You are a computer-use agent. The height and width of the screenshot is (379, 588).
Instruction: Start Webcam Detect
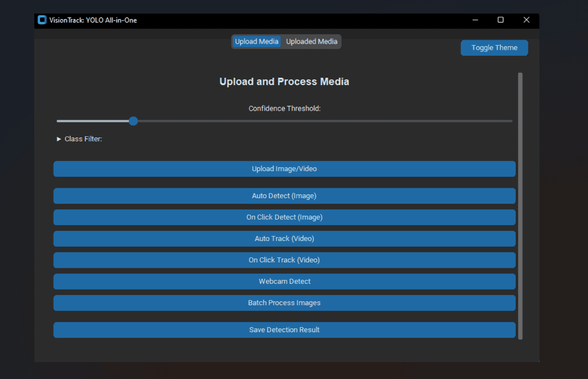tap(284, 282)
